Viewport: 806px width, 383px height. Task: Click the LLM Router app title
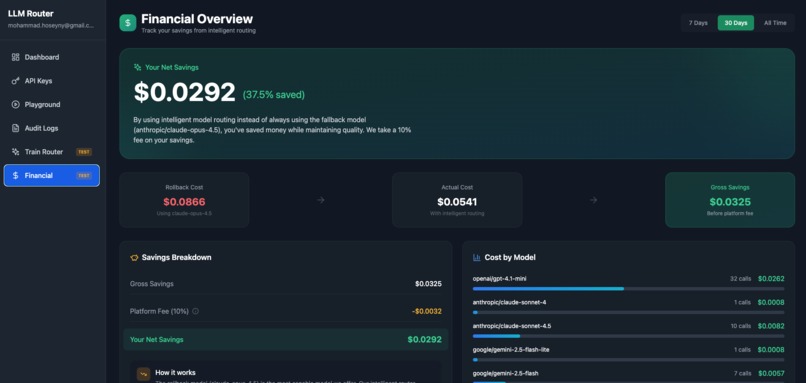click(30, 14)
